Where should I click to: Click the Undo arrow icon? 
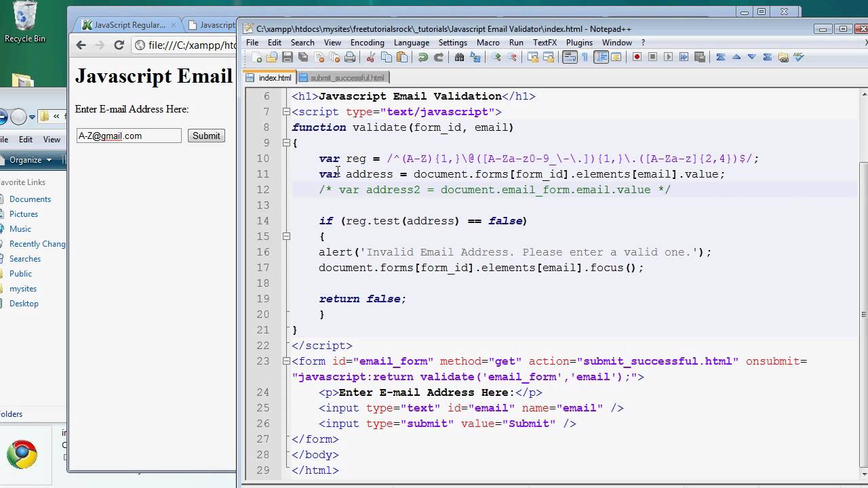pyautogui.click(x=422, y=58)
